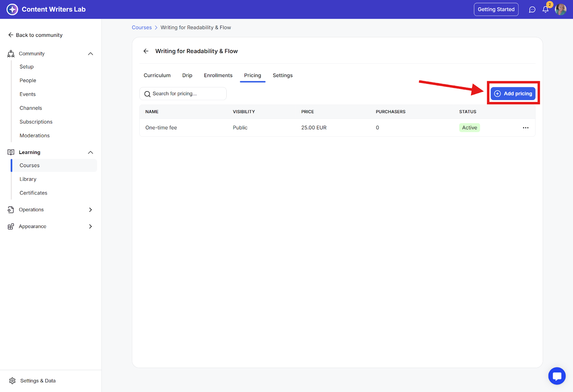
Task: Switch to the Curriculum tab
Action: pyautogui.click(x=157, y=76)
